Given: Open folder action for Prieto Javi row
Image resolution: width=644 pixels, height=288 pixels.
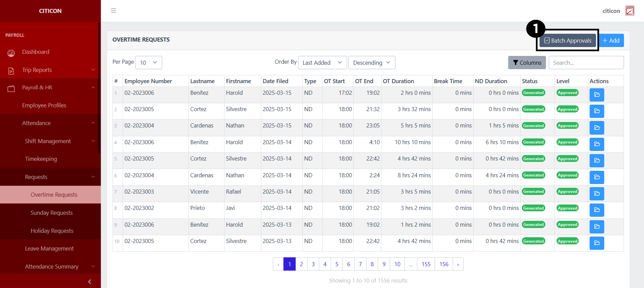Looking at the screenshot, I should coord(596,210).
